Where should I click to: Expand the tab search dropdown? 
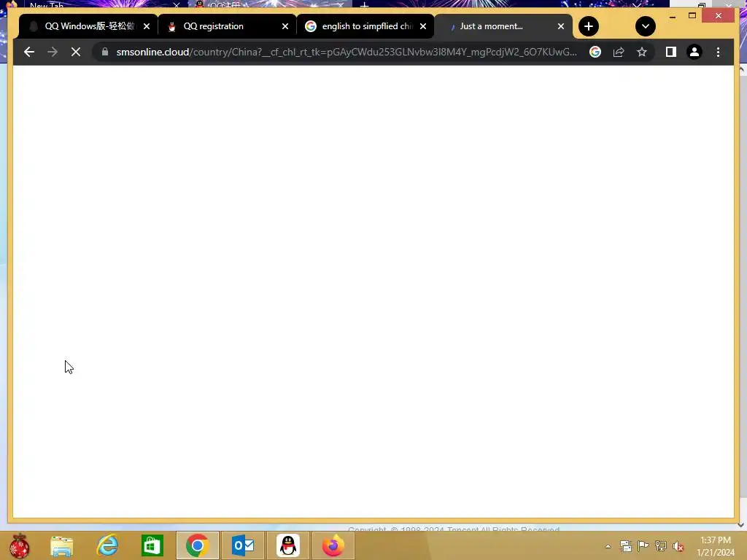pos(645,26)
